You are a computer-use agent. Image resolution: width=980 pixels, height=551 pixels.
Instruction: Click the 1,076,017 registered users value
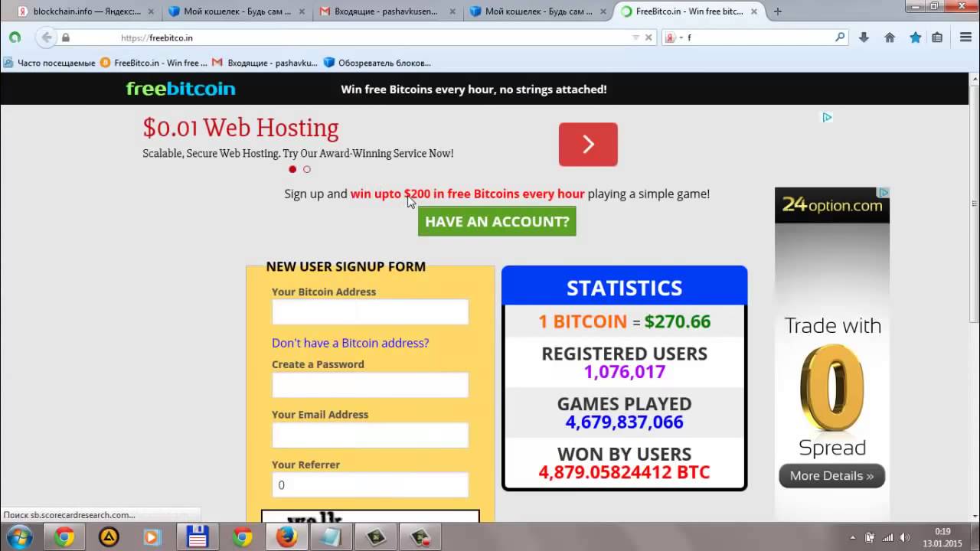pos(625,372)
